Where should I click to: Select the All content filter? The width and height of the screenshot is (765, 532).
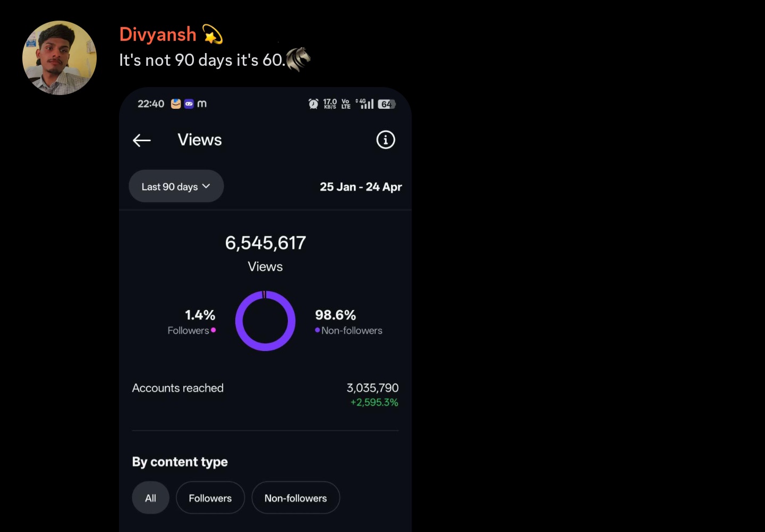coord(151,498)
